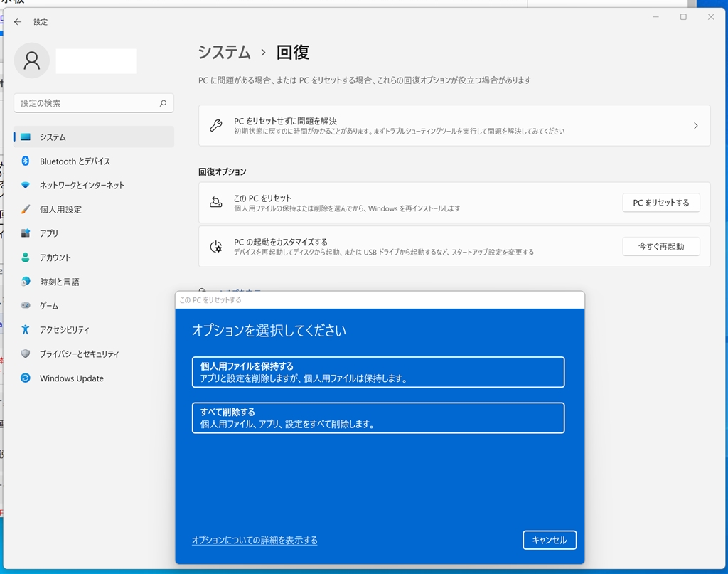
Task: Click the システム breadcrumb link
Action: click(224, 52)
